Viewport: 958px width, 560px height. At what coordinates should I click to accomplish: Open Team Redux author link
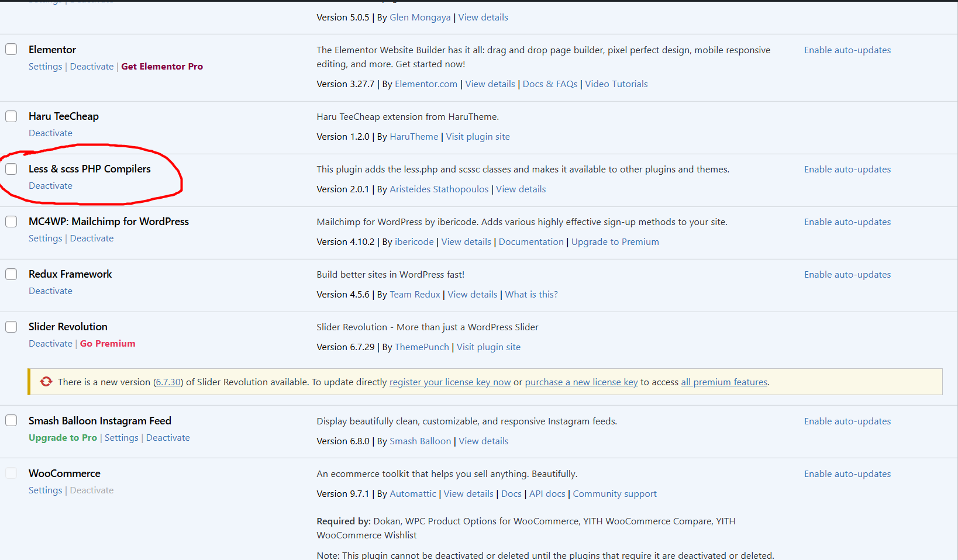click(415, 294)
